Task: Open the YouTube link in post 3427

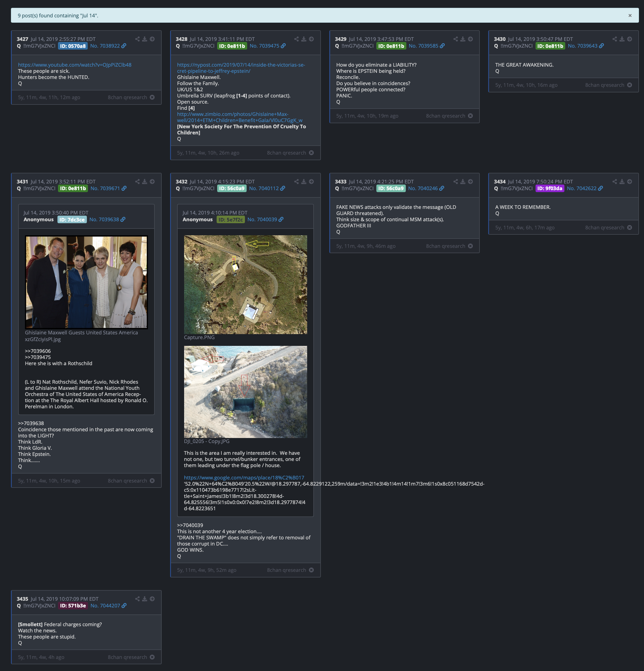Action: (x=75, y=65)
